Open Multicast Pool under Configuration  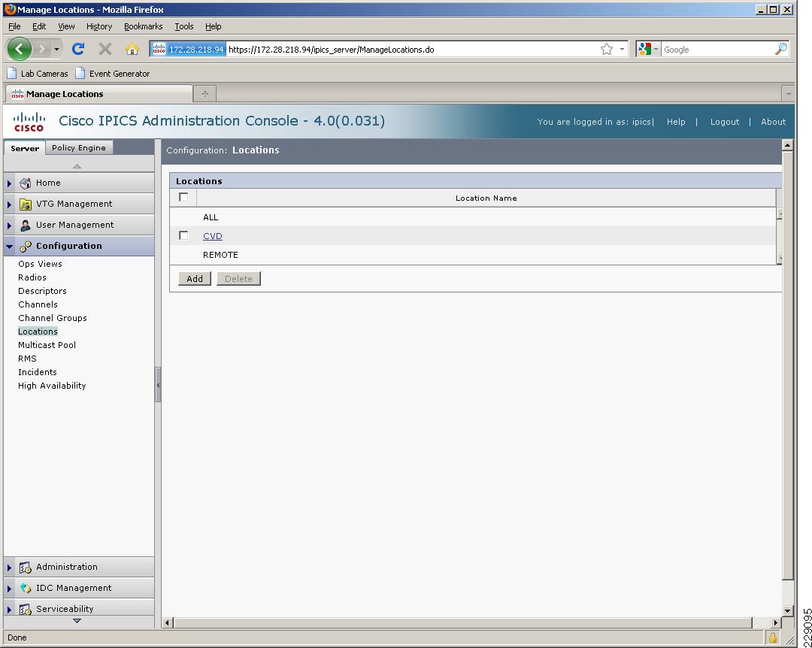pyautogui.click(x=47, y=344)
